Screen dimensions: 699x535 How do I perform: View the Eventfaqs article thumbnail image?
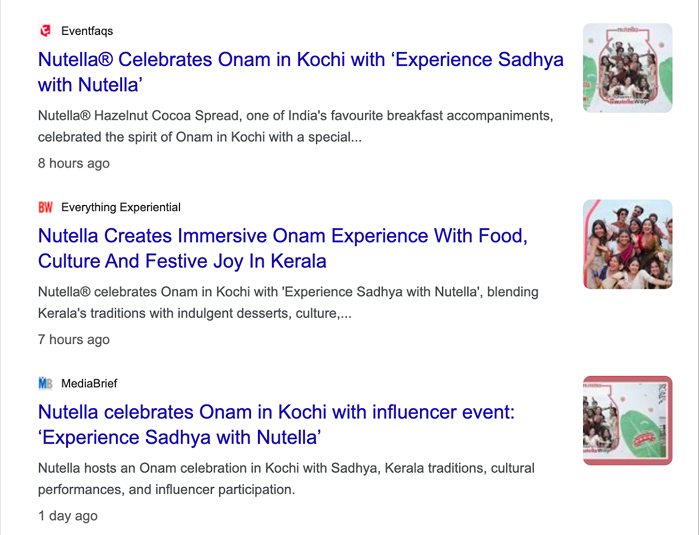pyautogui.click(x=628, y=68)
